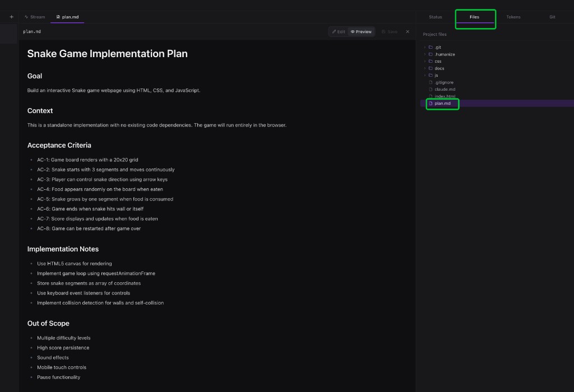Click 'Use HTML5 canvas for rendering' bullet
Image resolution: width=574 pixels, height=392 pixels.
pyautogui.click(x=75, y=264)
